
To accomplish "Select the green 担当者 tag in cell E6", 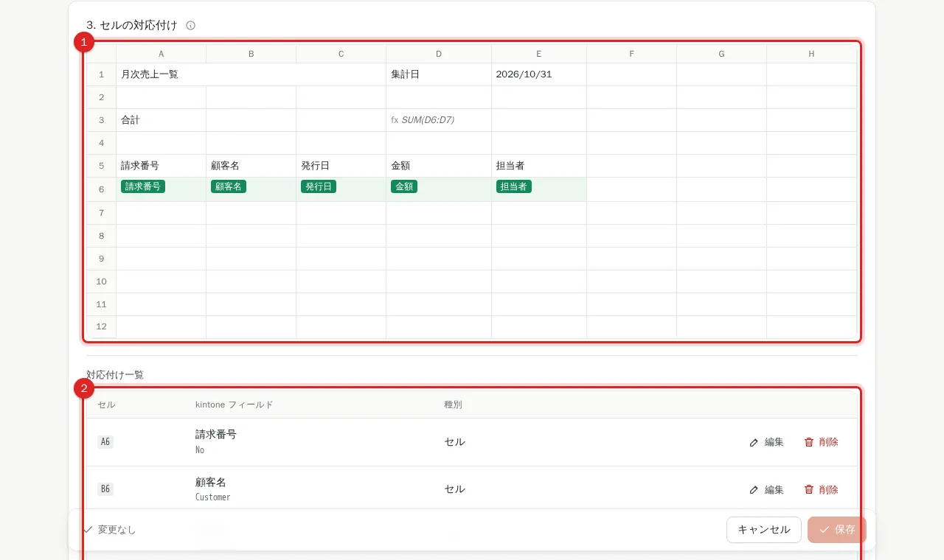I will coord(514,186).
